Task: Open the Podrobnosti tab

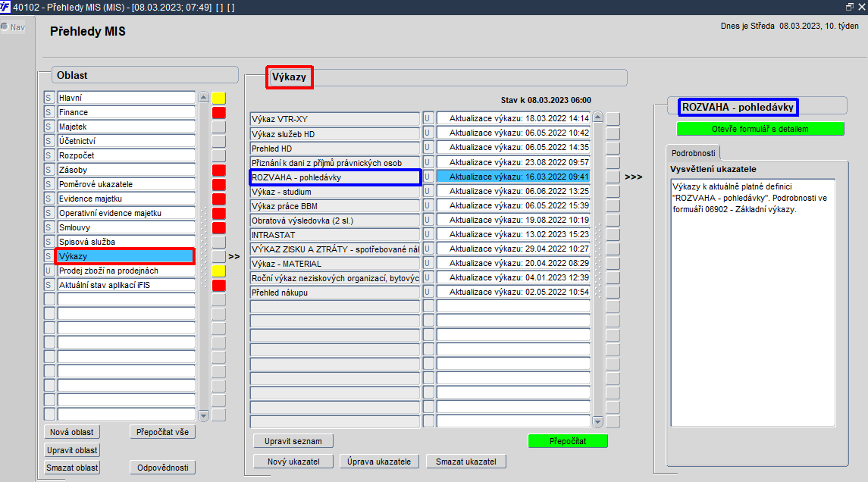Action: pyautogui.click(x=693, y=153)
